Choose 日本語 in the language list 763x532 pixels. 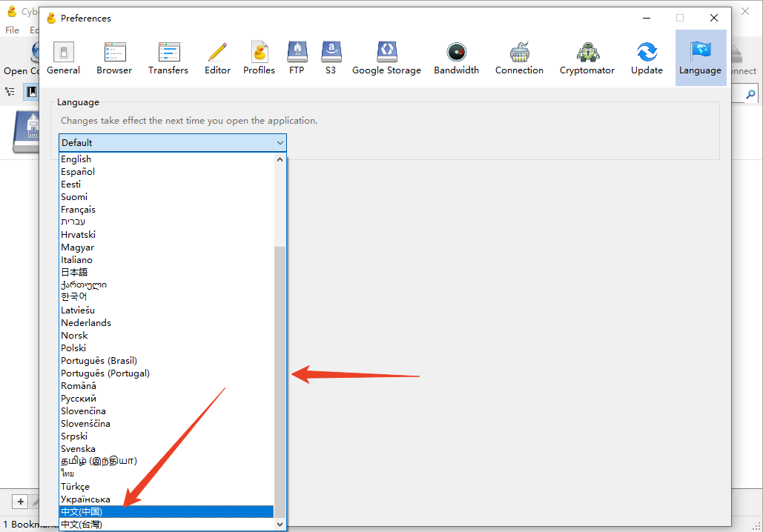(x=166, y=273)
